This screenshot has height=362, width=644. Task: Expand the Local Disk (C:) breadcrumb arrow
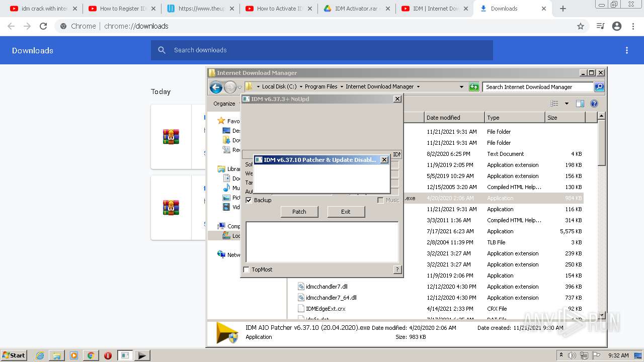click(x=301, y=86)
